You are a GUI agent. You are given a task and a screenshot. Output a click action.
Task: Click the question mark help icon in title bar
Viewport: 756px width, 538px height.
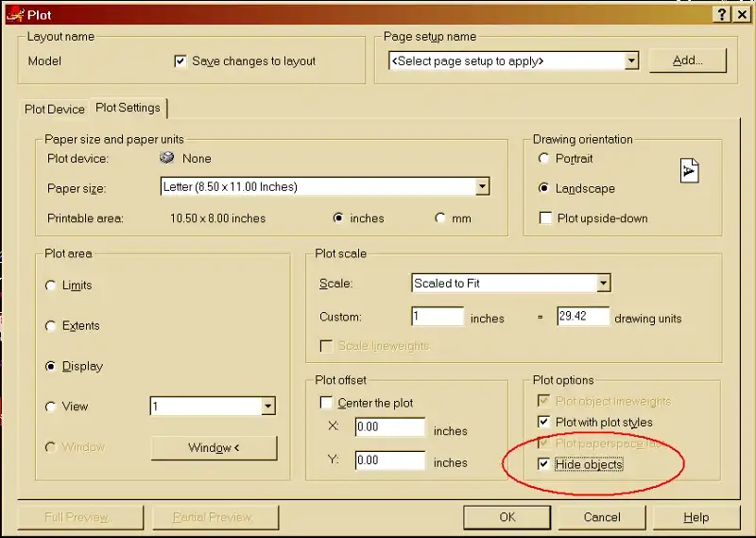click(x=720, y=14)
